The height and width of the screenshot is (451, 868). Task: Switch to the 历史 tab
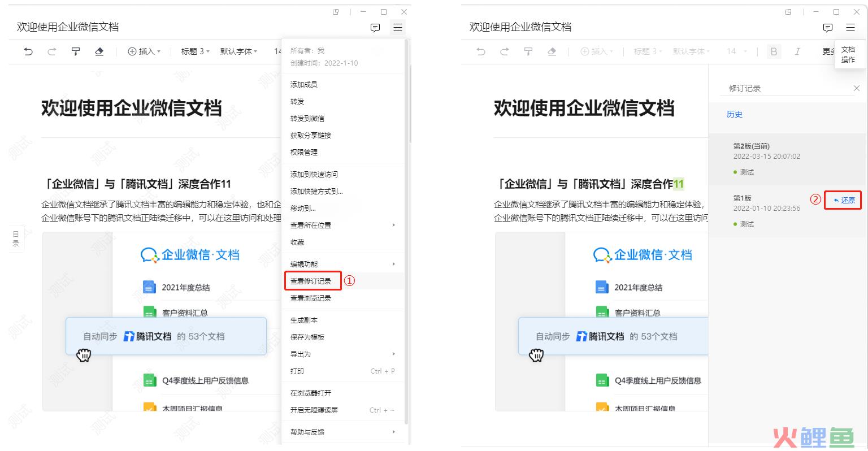pos(734,114)
